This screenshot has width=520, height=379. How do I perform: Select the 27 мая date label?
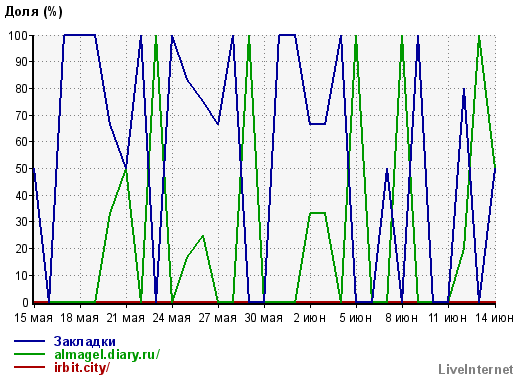[x=217, y=318]
